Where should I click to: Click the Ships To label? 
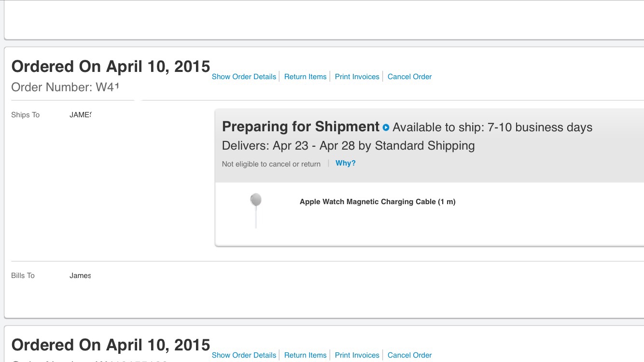point(25,115)
